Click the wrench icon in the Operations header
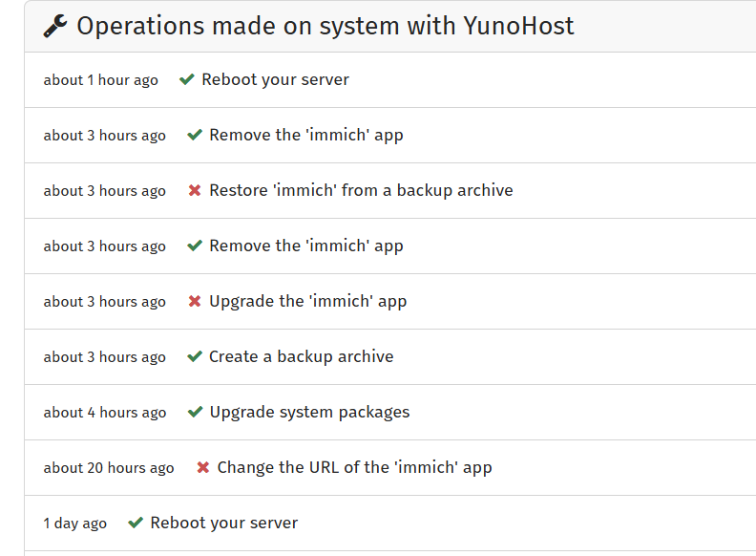Screen dimensions: 756x556 pos(55,27)
